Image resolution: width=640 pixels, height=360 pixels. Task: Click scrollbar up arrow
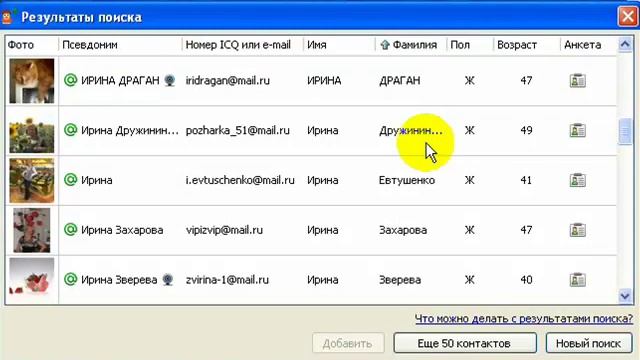[625, 44]
